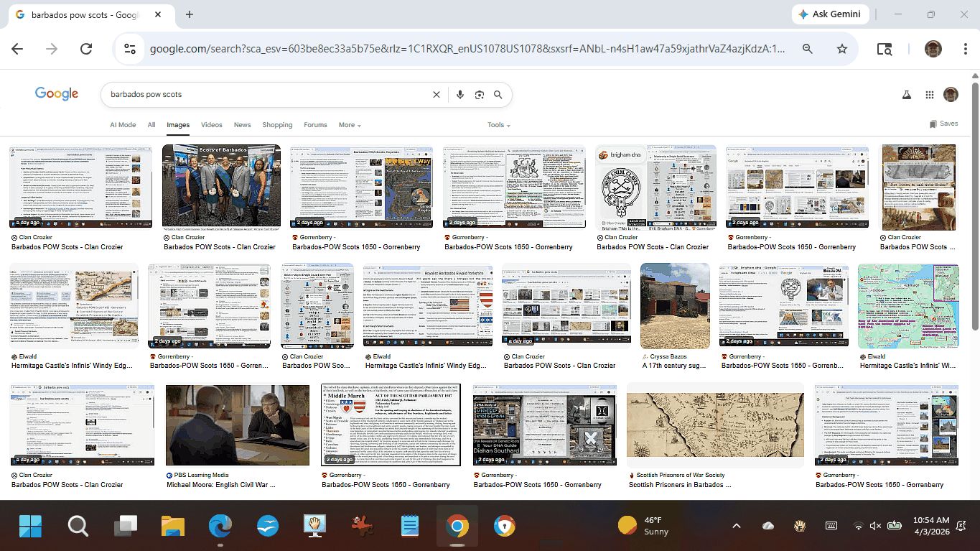Toggle the muted volume icon in tray
The image size is (980, 551).
(875, 526)
